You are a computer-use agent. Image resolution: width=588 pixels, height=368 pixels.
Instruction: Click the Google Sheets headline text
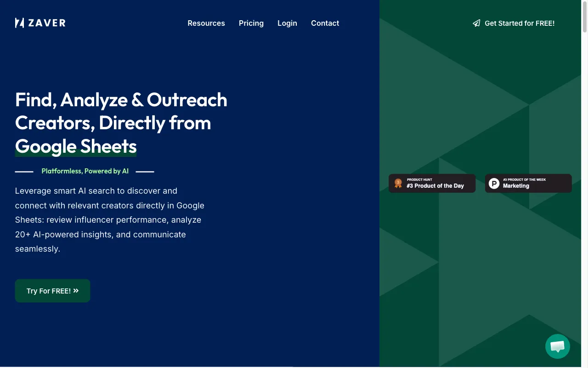pos(76,146)
